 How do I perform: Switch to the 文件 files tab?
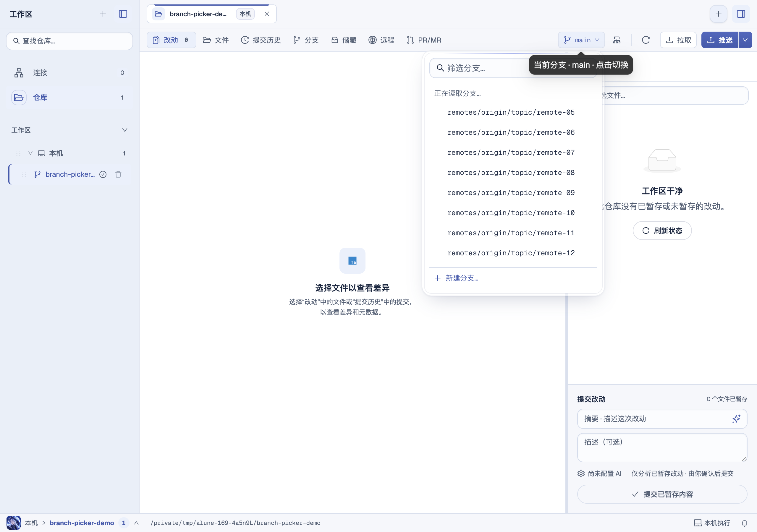click(216, 40)
